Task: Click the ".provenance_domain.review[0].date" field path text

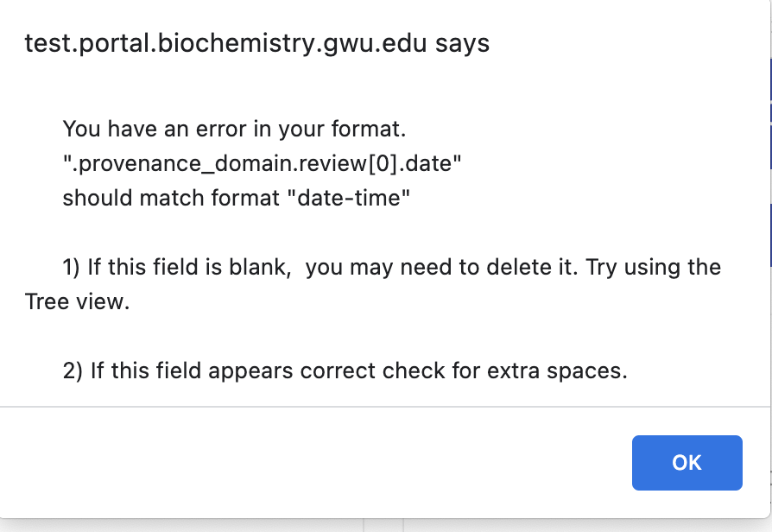Action: click(x=261, y=163)
